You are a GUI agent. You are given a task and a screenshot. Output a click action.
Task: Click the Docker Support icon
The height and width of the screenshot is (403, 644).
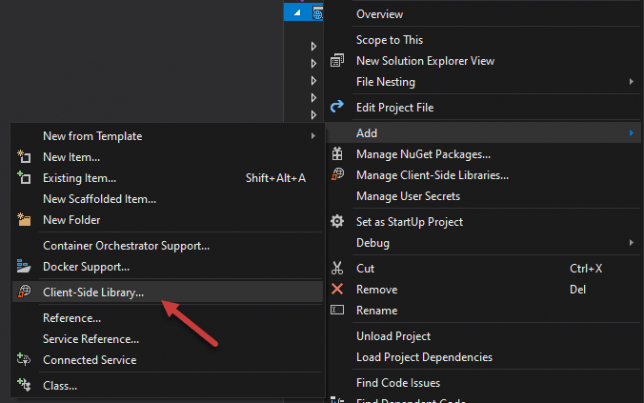coord(25,267)
